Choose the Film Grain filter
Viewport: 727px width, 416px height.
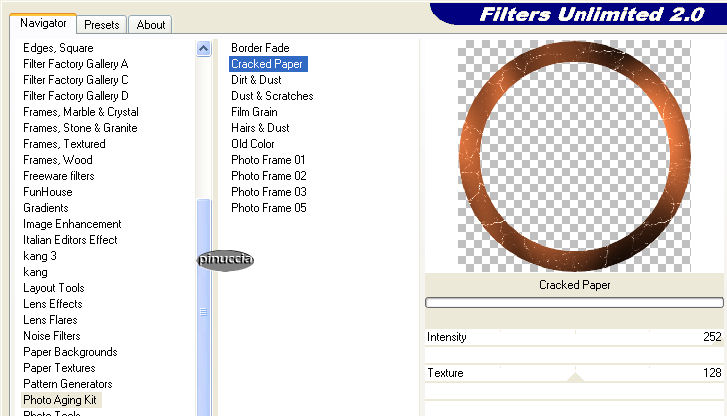(x=254, y=112)
